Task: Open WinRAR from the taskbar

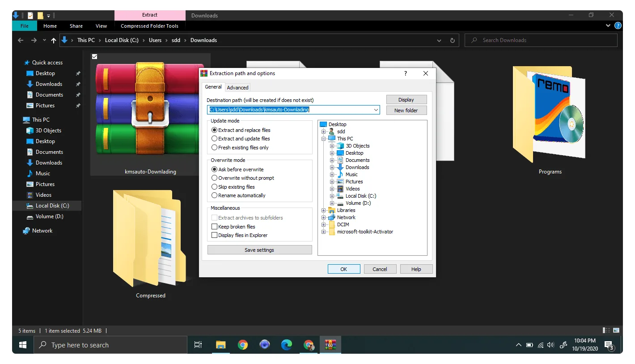Action: point(330,345)
